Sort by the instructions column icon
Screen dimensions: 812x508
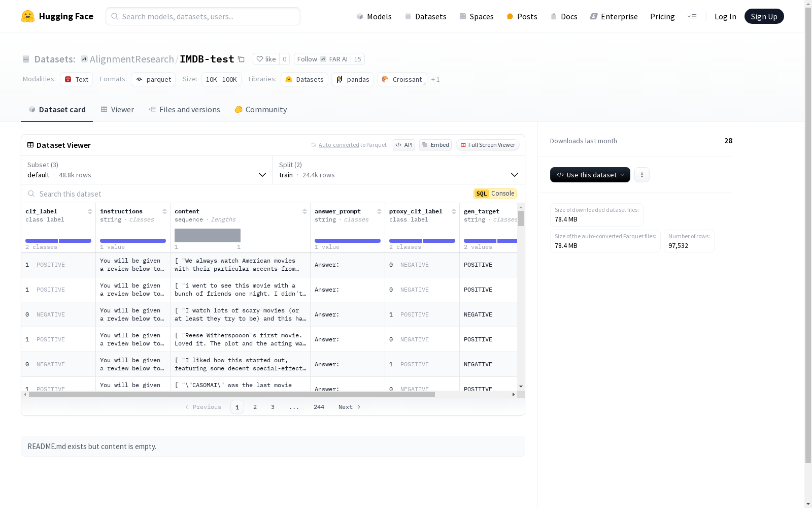pyautogui.click(x=164, y=211)
